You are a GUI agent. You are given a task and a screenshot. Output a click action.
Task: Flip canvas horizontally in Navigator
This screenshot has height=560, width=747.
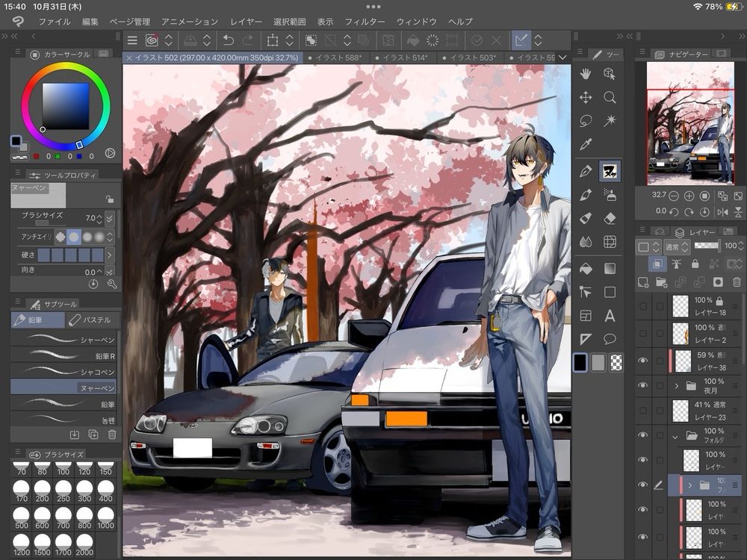(722, 211)
